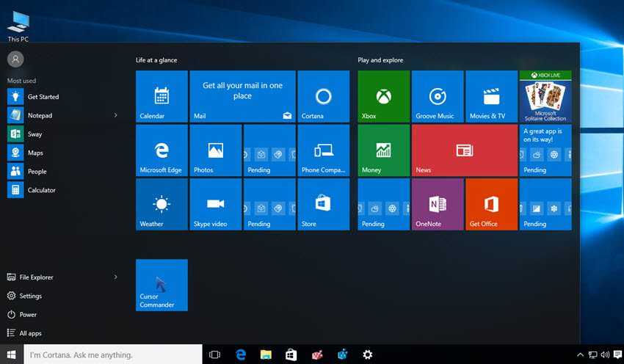Open the Get Office tile

(x=491, y=205)
